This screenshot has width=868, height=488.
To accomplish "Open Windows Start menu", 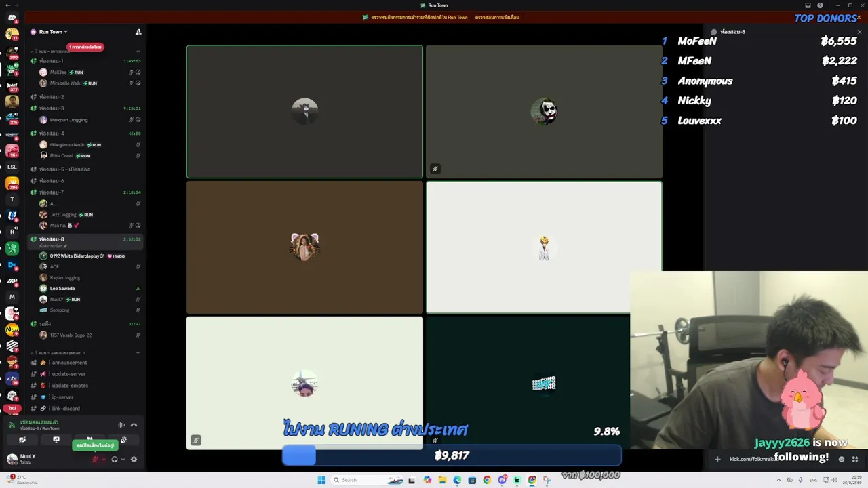I will [321, 480].
